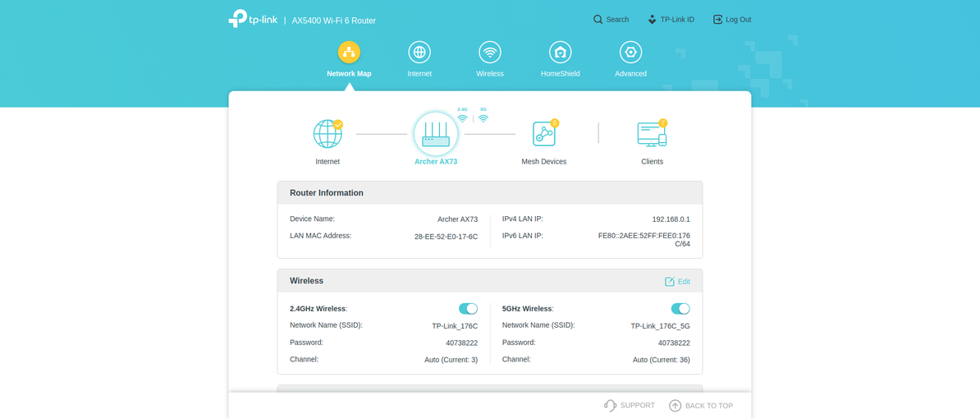Click the Edit link in Wireless section

point(684,282)
